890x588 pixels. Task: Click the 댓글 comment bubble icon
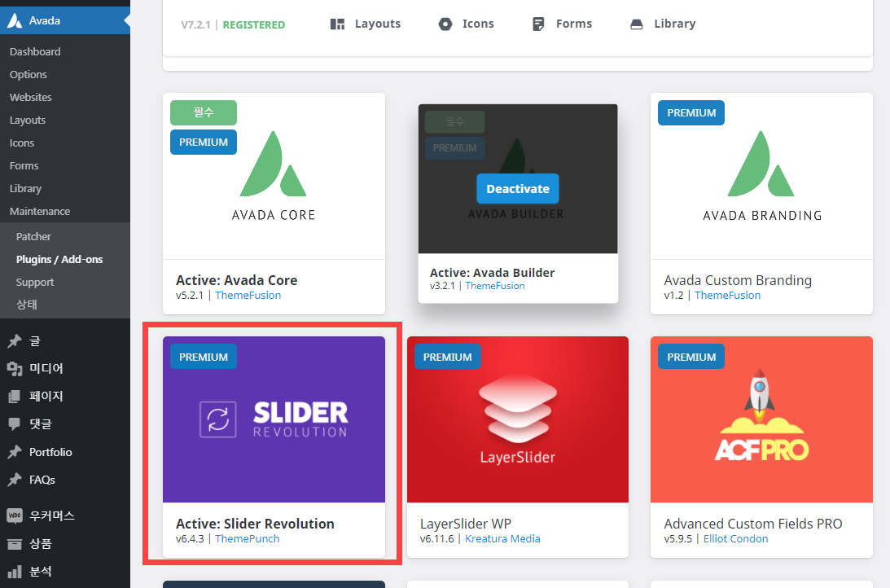point(15,424)
